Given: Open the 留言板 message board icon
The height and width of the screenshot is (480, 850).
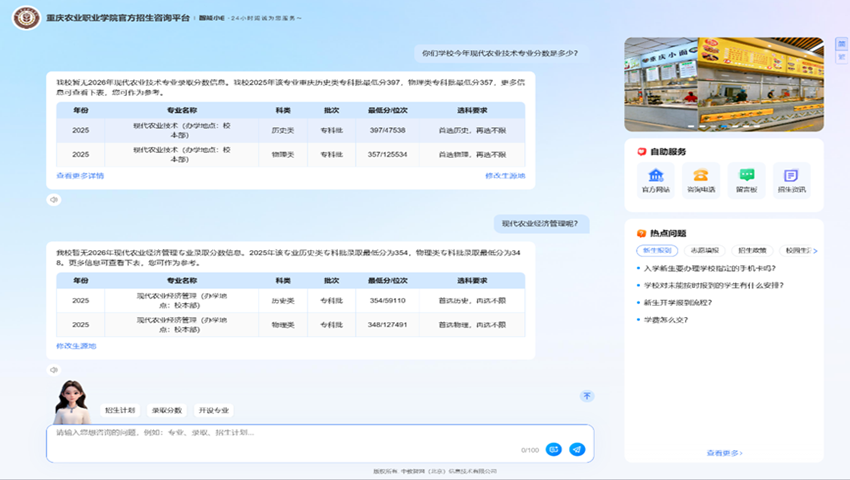Looking at the screenshot, I should click(x=746, y=179).
